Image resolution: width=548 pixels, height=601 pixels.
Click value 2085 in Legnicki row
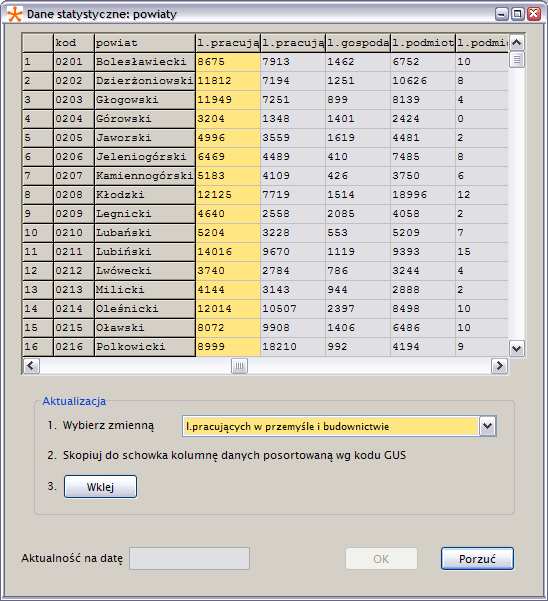pyautogui.click(x=358, y=213)
